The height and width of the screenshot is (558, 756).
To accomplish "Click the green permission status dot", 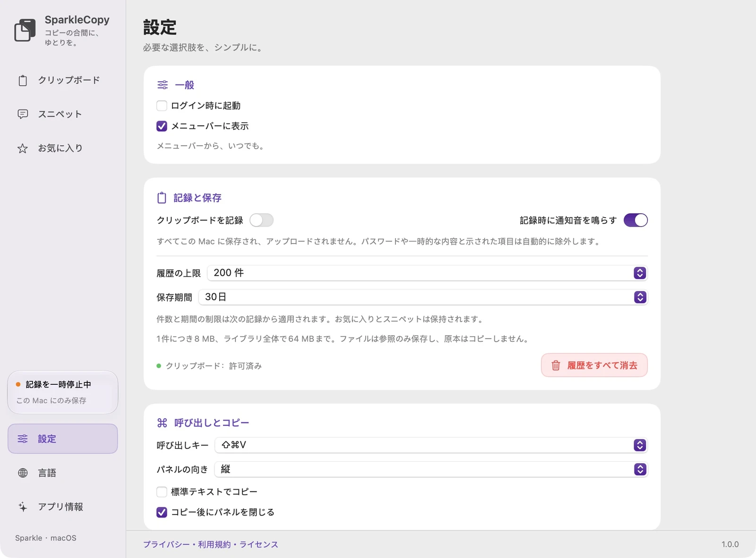I will (x=159, y=366).
